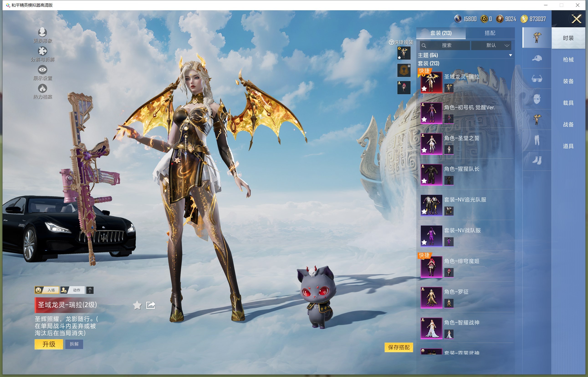Open the 时装 menu
The height and width of the screenshot is (377, 588).
pyautogui.click(x=568, y=38)
